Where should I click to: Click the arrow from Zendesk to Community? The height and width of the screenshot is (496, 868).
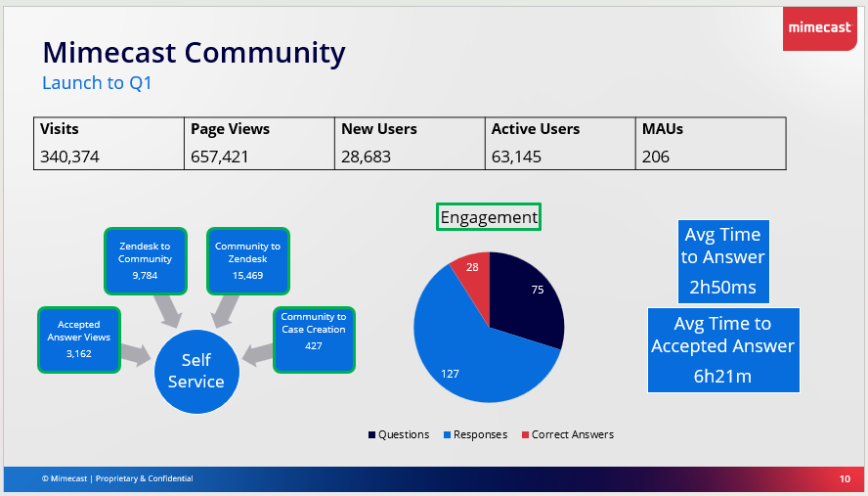pos(169,311)
